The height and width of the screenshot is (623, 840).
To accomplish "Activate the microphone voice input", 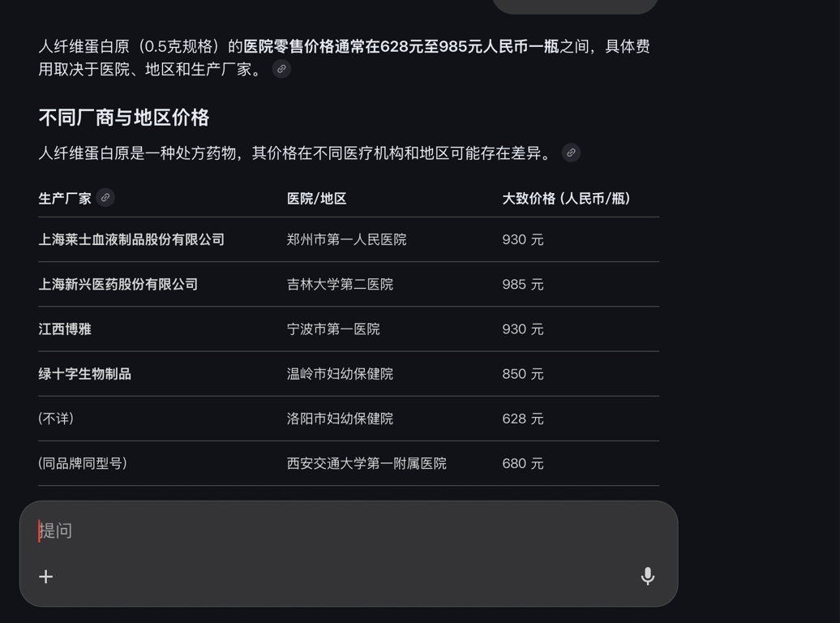I will 647,576.
